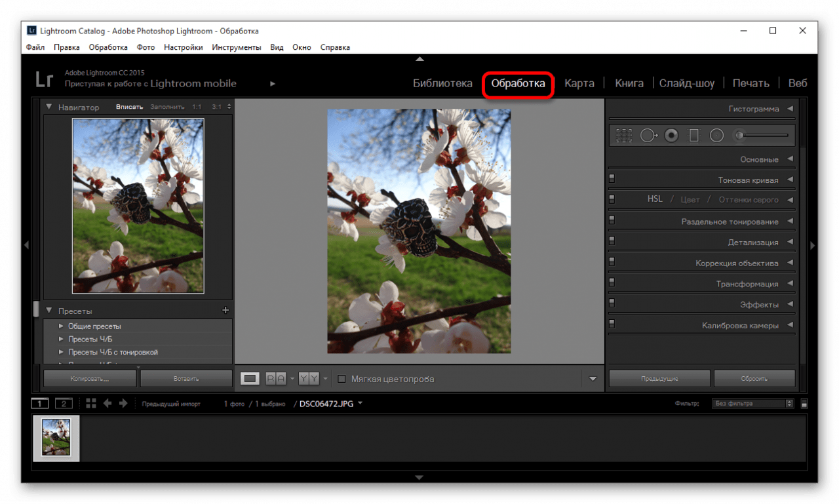Click the Navigator preview image
Image resolution: width=839 pixels, height=504 pixels.
click(x=138, y=205)
